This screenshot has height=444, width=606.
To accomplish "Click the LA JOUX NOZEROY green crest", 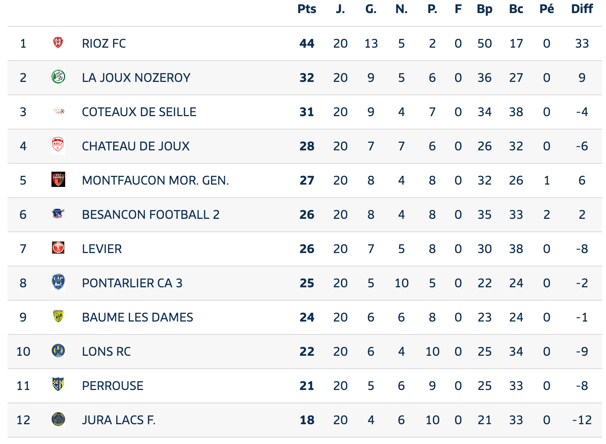I will (x=58, y=77).
